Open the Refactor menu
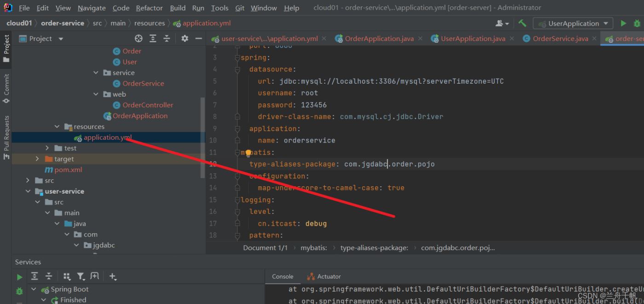 tap(149, 8)
